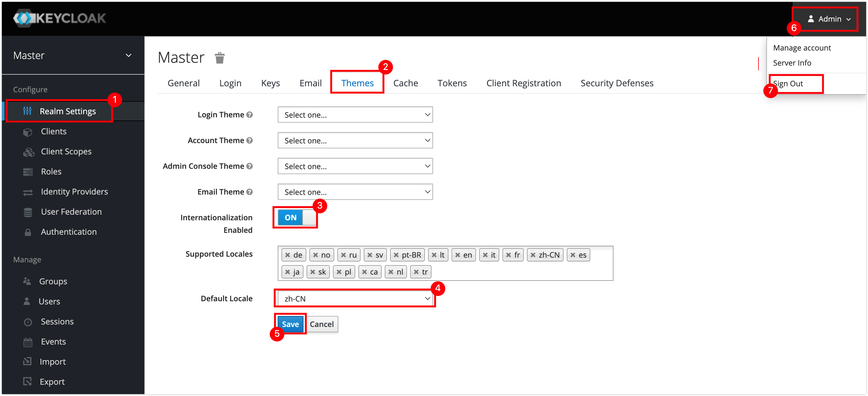Screen dimensions: 868x396
Task: Open the Default Locale dropdown
Action: tap(356, 298)
